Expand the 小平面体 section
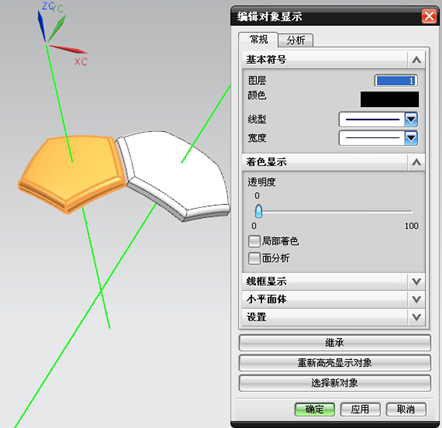This screenshot has height=428, width=442. [x=416, y=299]
